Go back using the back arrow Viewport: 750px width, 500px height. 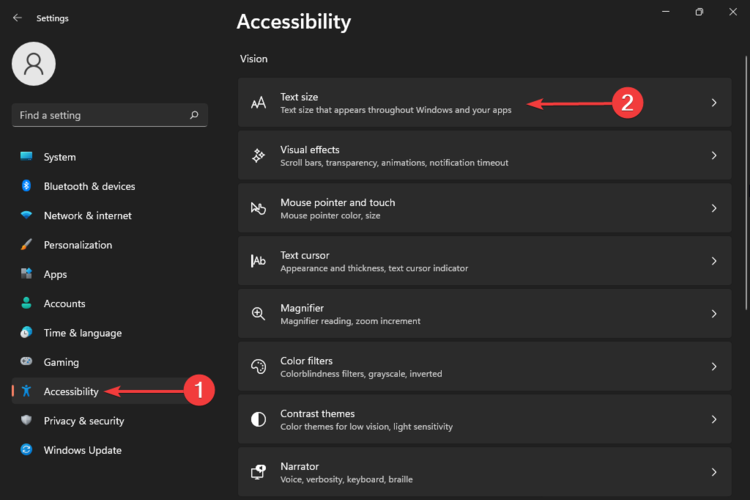click(x=17, y=18)
